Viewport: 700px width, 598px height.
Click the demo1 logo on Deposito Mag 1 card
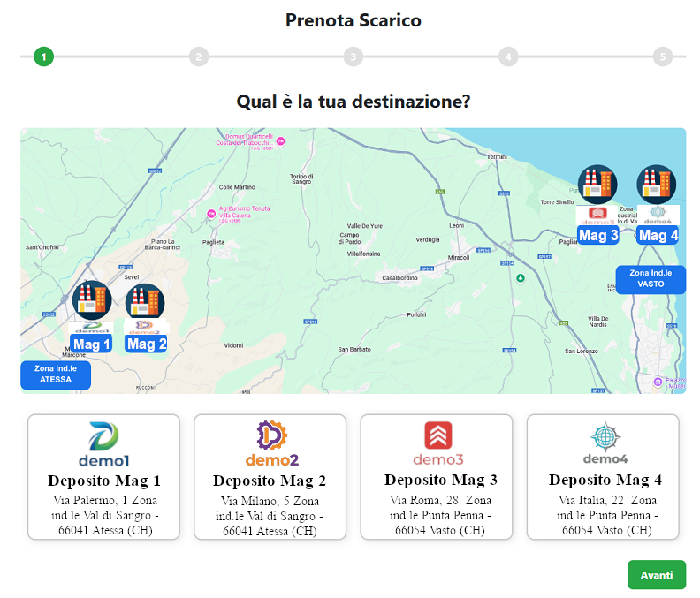[x=103, y=443]
